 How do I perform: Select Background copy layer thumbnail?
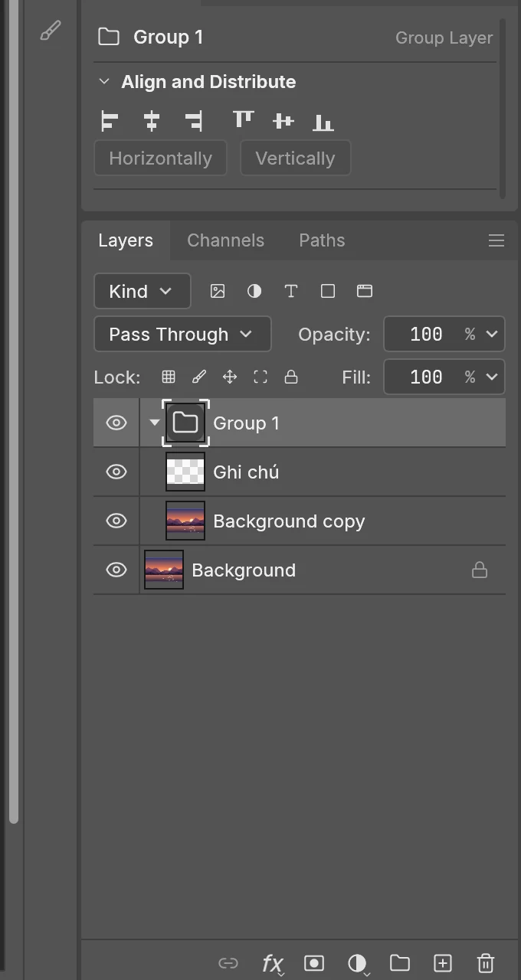pyautogui.click(x=185, y=521)
